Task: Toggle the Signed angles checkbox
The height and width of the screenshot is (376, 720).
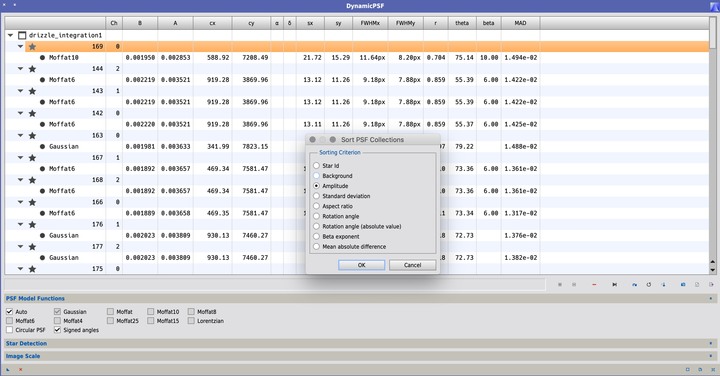Action: [57, 330]
